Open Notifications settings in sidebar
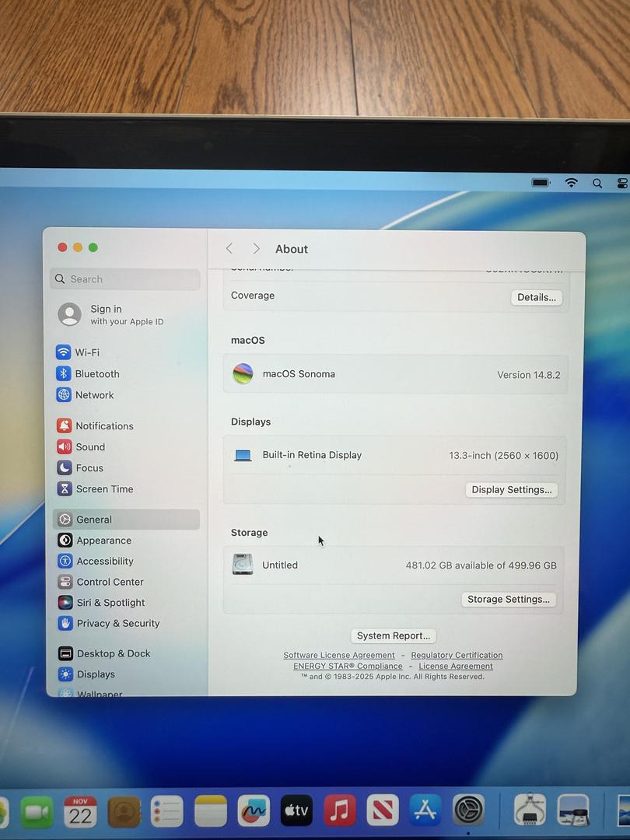This screenshot has width=630, height=840. [x=96, y=426]
